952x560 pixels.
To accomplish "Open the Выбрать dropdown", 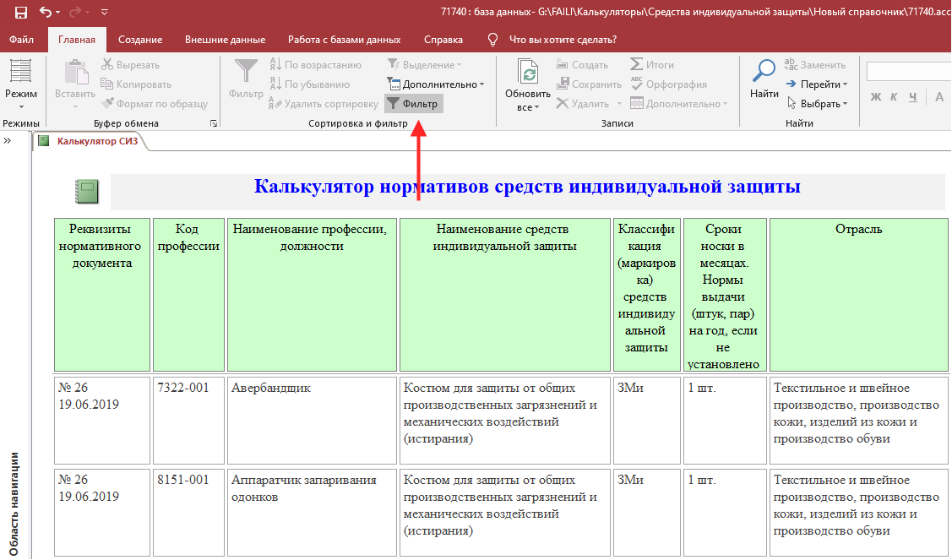I will pos(817,103).
